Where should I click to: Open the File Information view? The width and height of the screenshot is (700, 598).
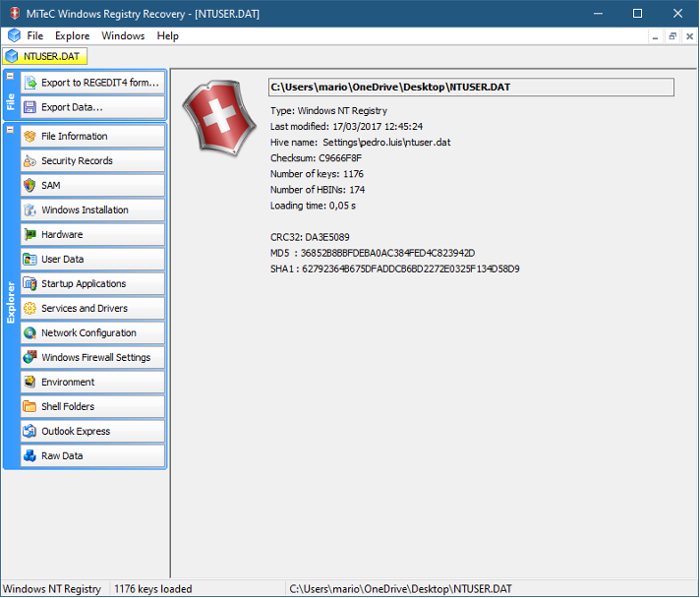coord(92,136)
